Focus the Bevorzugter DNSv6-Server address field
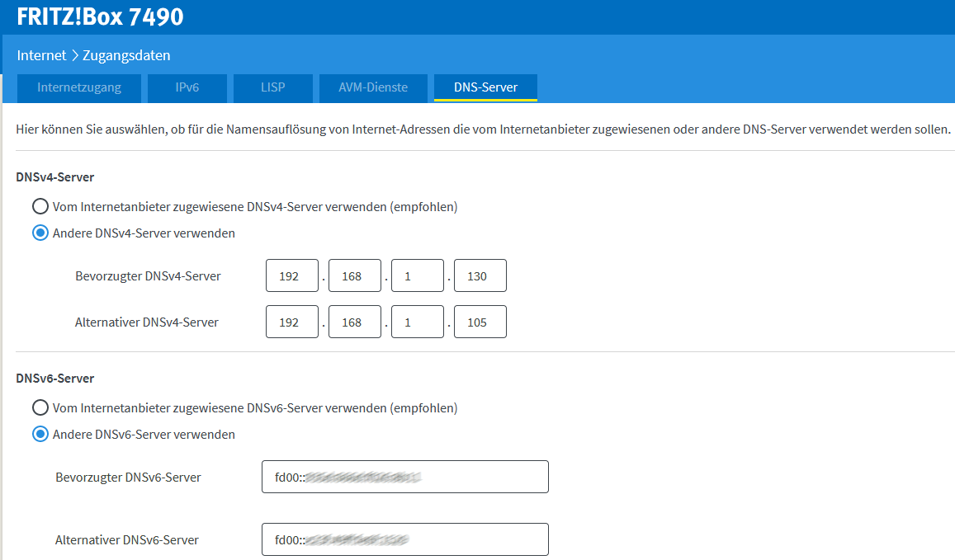 click(405, 477)
